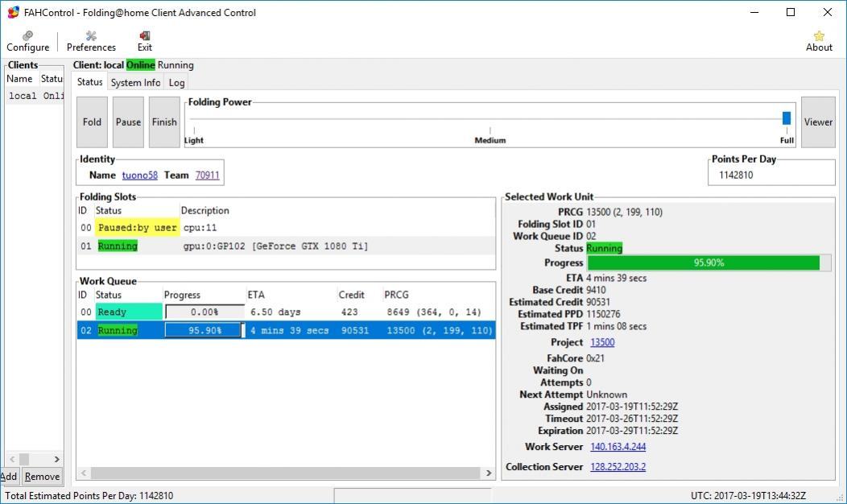Click the Folding Power slider handle
847x504 pixels.
click(x=787, y=118)
